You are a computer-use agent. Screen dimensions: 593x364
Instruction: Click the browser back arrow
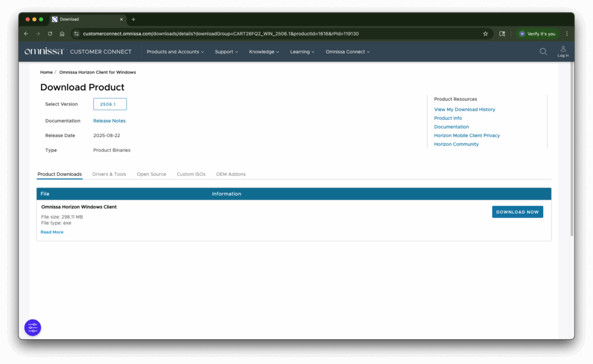click(26, 34)
